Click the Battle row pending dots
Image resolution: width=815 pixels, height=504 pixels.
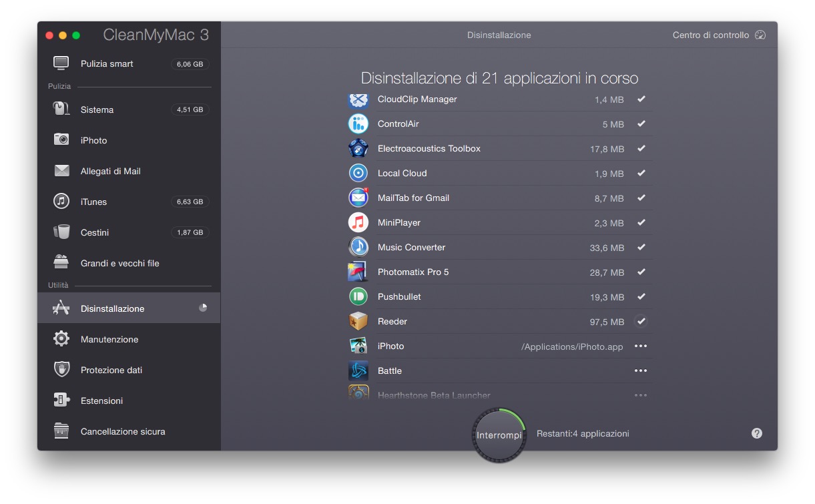tap(641, 370)
